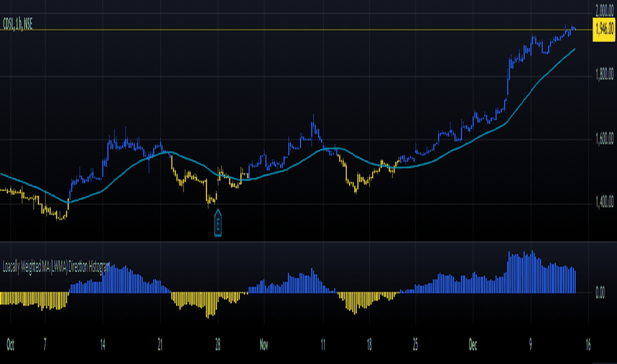Select the Nov label on time axis
This screenshot has width=617, height=364.
click(263, 345)
